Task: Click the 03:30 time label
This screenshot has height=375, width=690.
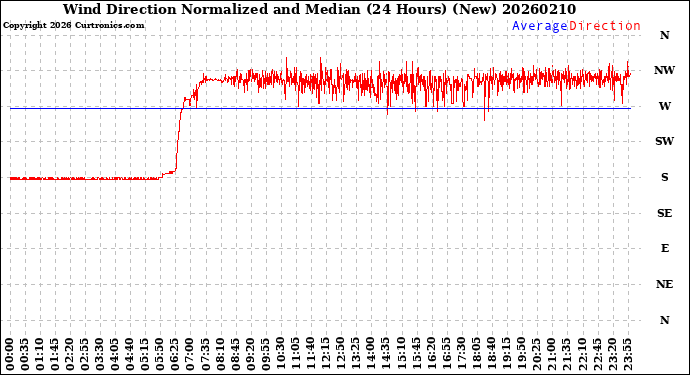Action: pos(100,355)
